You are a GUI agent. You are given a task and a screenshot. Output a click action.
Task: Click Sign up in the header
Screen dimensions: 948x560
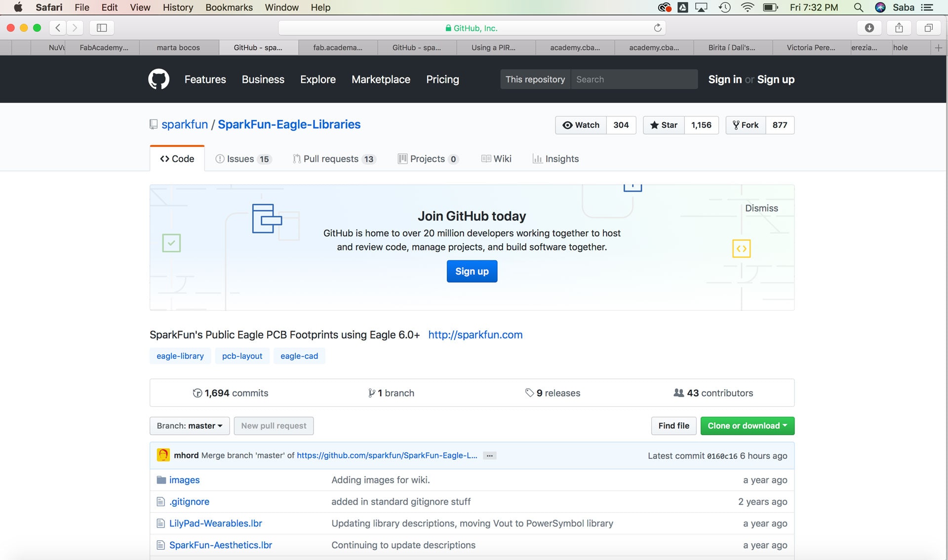pos(776,79)
